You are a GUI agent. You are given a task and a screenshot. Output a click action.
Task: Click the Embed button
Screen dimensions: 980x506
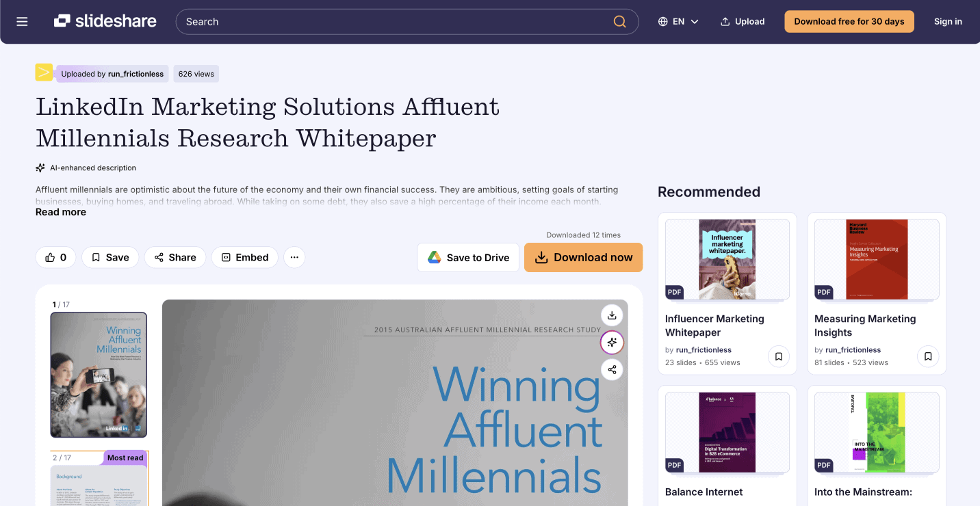coord(245,257)
